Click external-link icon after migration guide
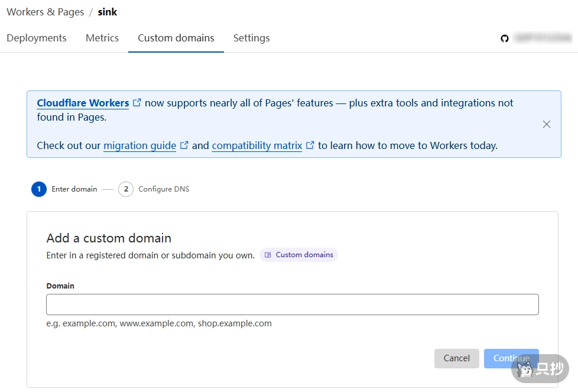Viewport: 578px width, 392px height. click(x=184, y=145)
